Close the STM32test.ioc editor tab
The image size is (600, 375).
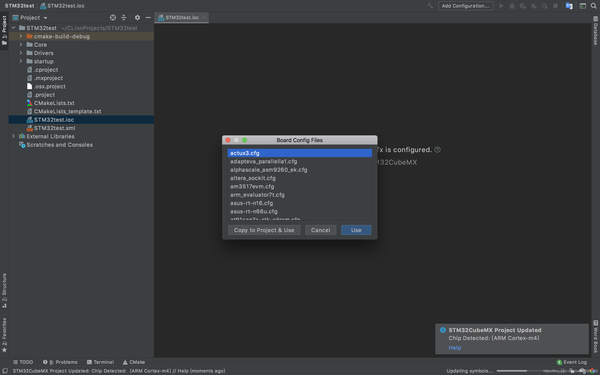(204, 18)
